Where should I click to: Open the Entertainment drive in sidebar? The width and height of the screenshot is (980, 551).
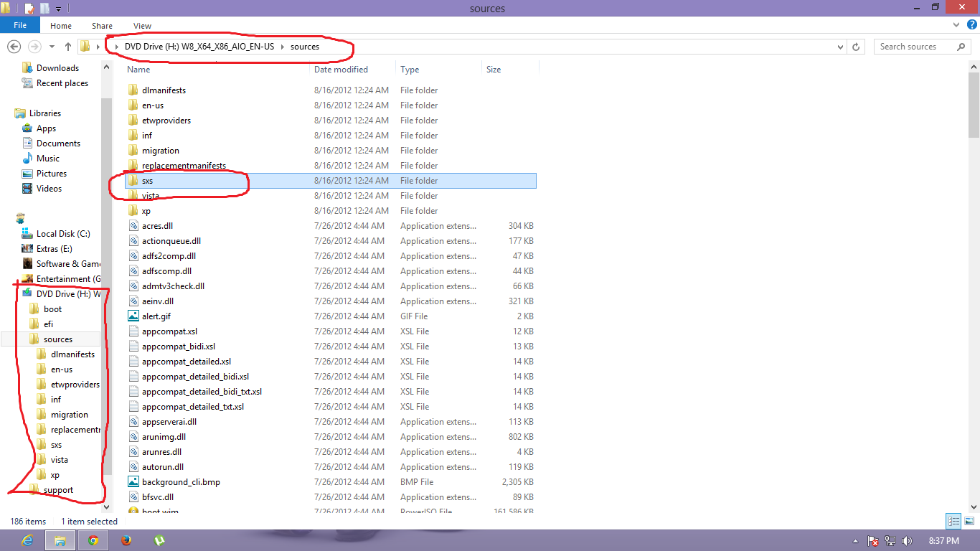coord(69,279)
